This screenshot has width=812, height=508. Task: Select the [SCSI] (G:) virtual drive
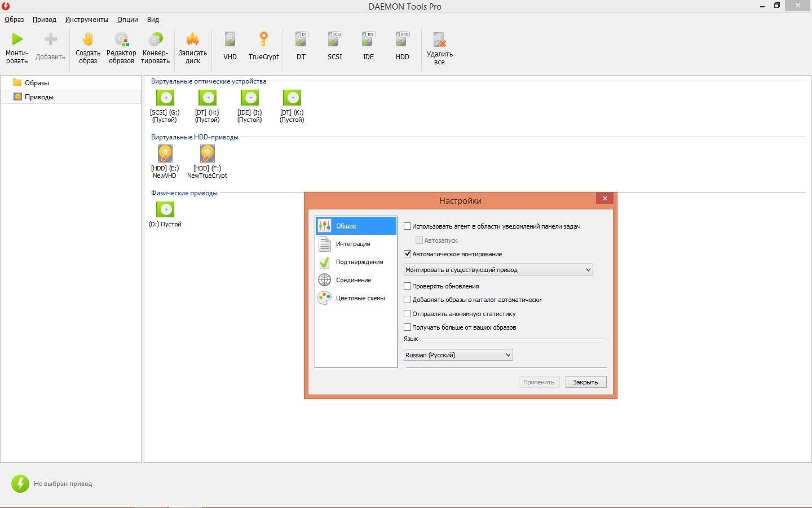click(x=165, y=106)
